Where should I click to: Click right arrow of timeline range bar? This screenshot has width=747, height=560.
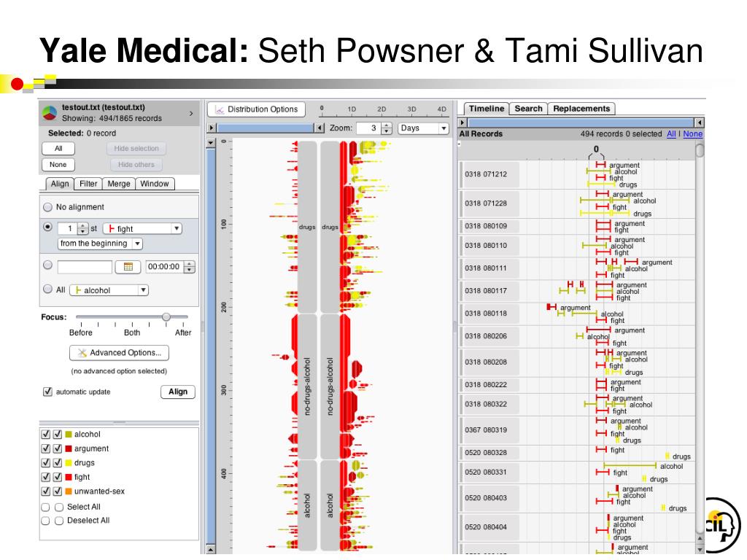699,122
